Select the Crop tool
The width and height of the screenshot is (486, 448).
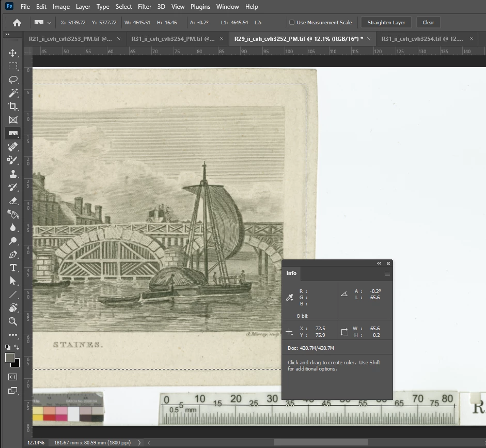coord(13,106)
